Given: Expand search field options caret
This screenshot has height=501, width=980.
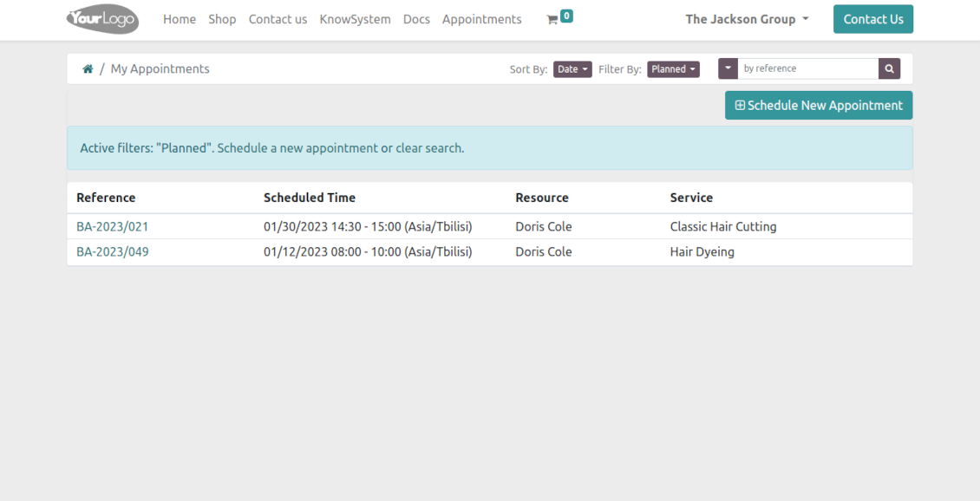Looking at the screenshot, I should click(x=728, y=68).
